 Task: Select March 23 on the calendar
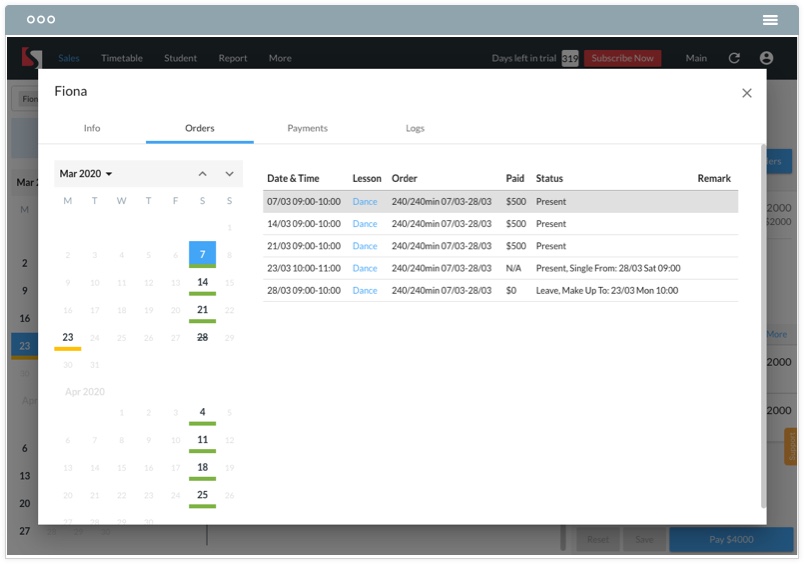(x=68, y=338)
